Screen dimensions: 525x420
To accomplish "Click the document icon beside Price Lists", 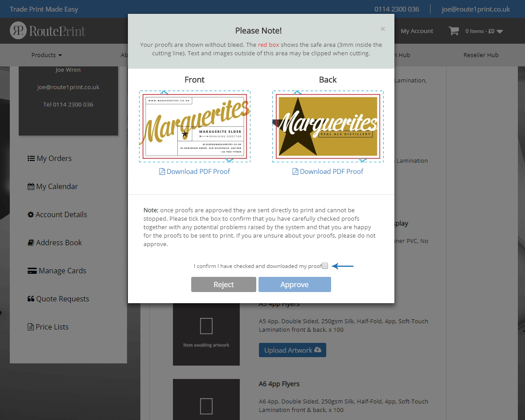I will (x=30, y=327).
